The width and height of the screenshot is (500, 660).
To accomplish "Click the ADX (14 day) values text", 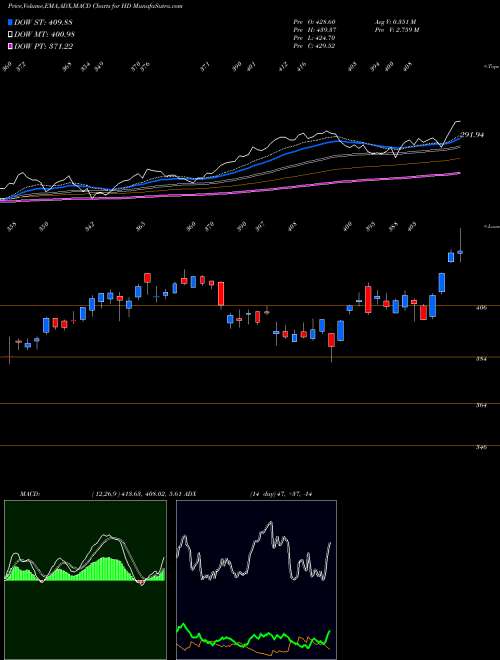I will click(x=279, y=493).
